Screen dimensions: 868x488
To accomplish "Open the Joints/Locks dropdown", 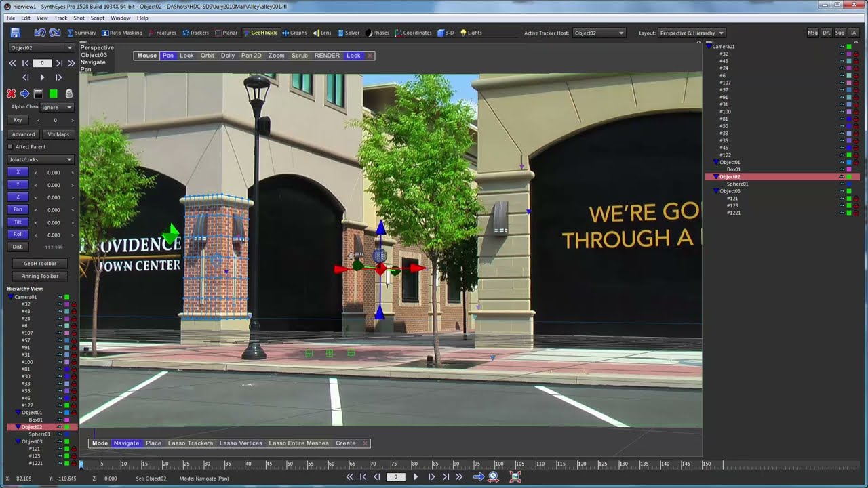I will click(40, 159).
